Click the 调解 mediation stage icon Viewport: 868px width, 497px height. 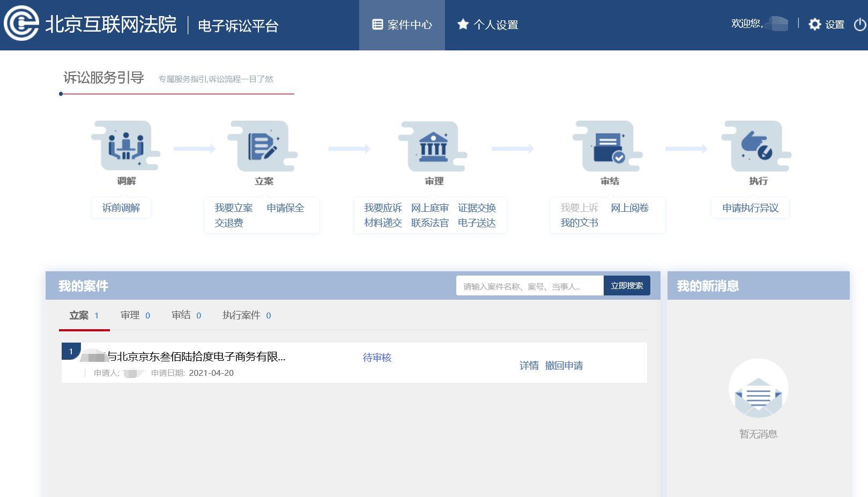[126, 146]
